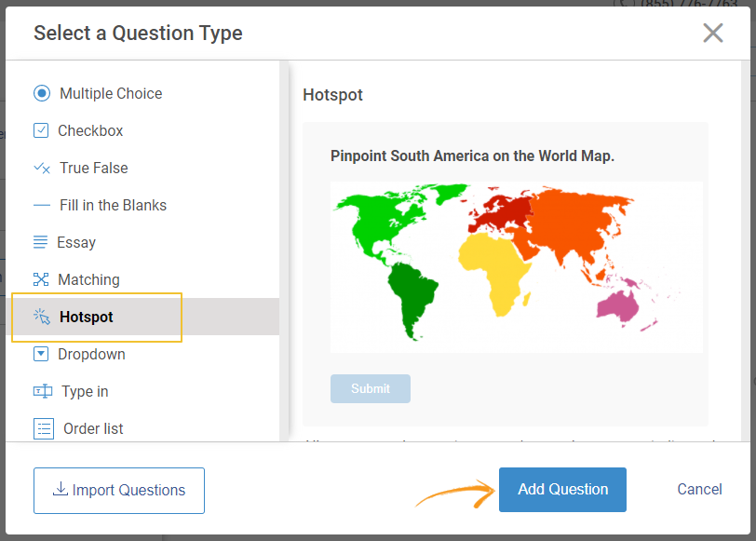Click the Fill in the Blanks line icon
Screen dimensions: 756x541
coord(41,205)
